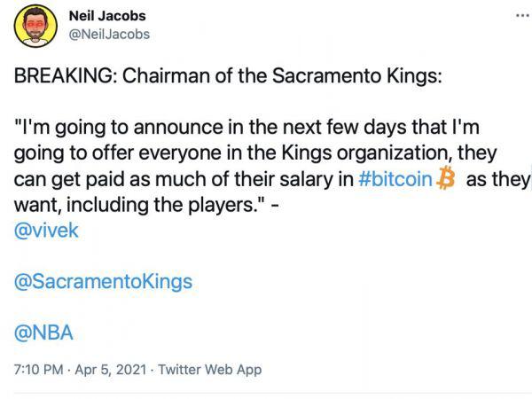
Task: Open the #bitcoin hashtag
Action: pos(396,179)
